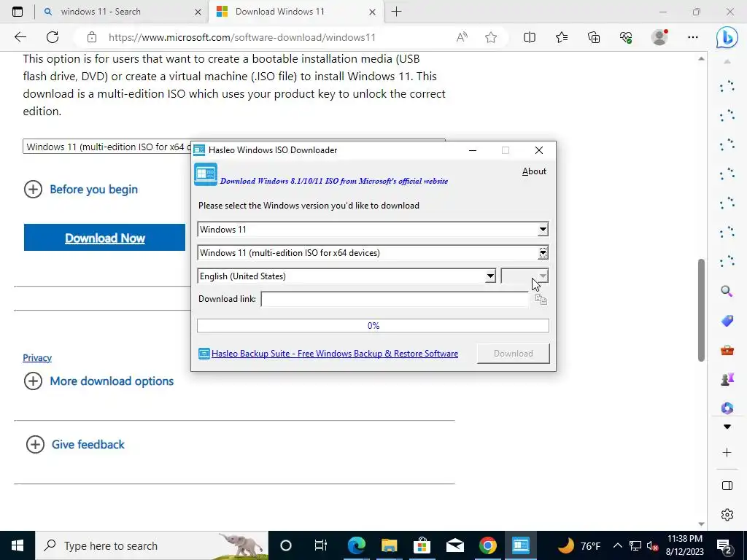747x560 pixels.
Task: Open Tools briefcase in Edge sidebar
Action: tap(727, 351)
